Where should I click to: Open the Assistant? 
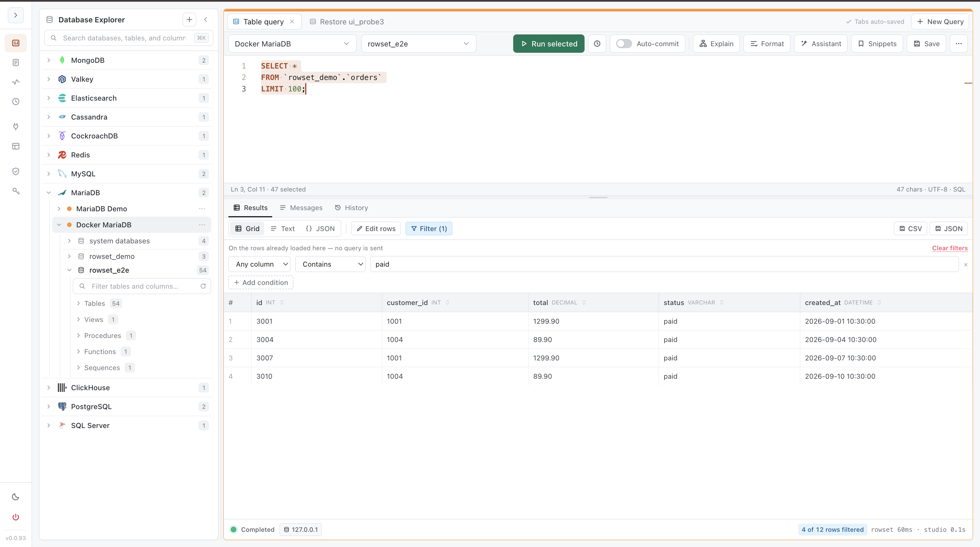point(821,44)
